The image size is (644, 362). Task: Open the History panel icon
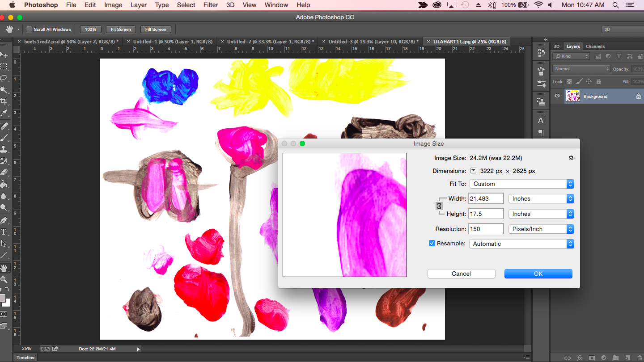(541, 53)
